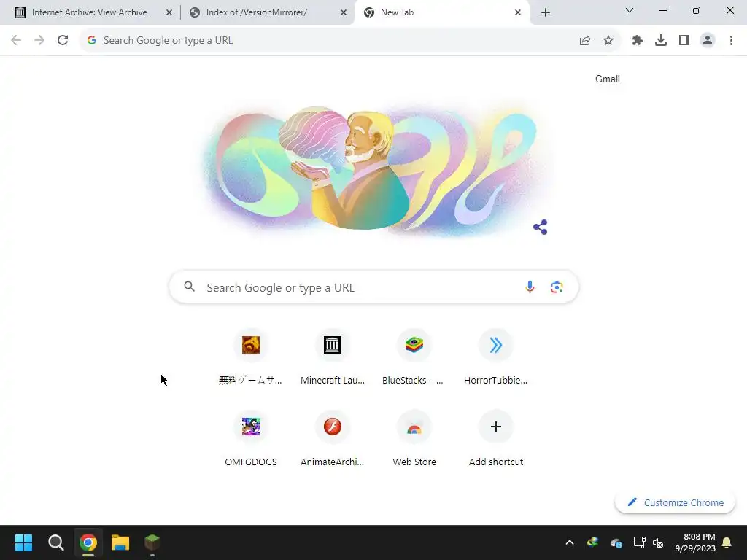Click the share this page icon
This screenshot has width=747, height=560.
pos(585,41)
